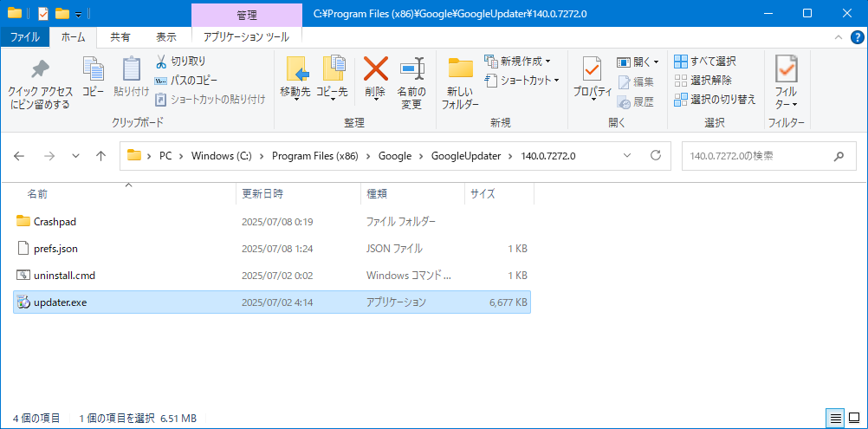The height and width of the screenshot is (429, 868).
Task: Click the new folder icon in the title bar
Action: click(x=62, y=13)
